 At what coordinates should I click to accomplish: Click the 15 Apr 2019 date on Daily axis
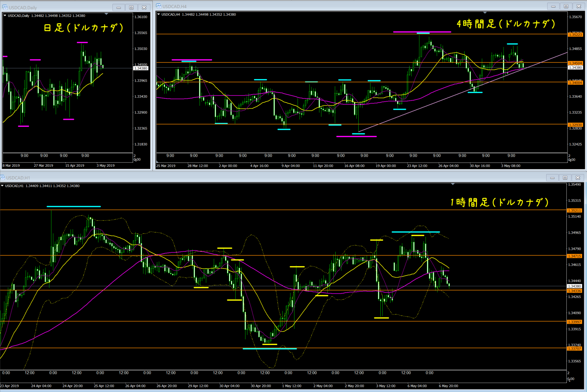(x=75, y=166)
